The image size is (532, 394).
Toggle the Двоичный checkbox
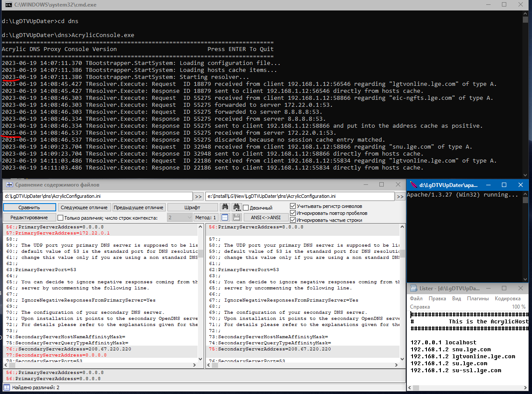point(246,208)
